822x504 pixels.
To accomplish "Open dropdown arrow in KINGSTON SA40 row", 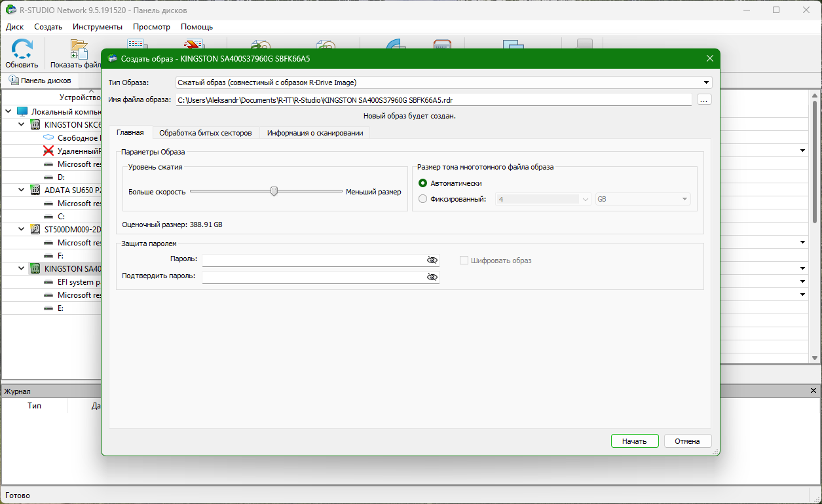I will point(802,269).
